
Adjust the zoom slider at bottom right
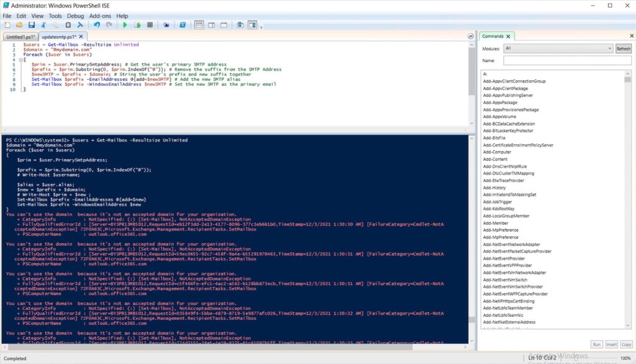coord(596,357)
